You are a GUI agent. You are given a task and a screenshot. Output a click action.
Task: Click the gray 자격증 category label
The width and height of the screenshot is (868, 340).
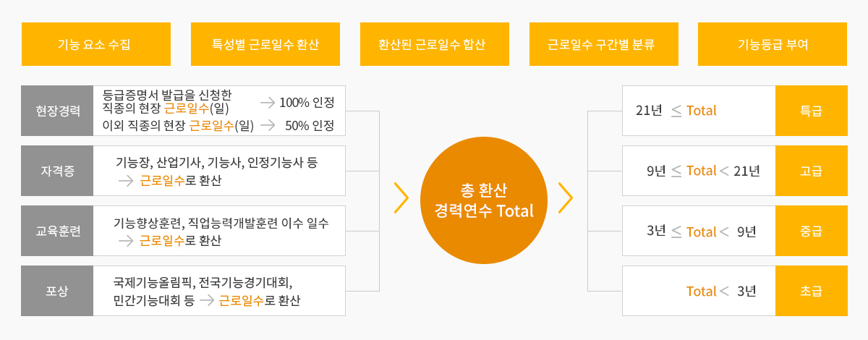pyautogui.click(x=57, y=171)
